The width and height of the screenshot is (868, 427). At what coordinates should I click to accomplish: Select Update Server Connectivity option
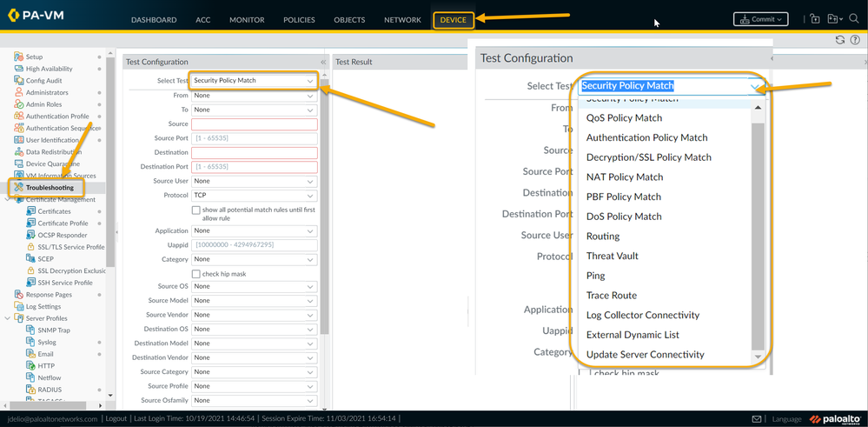[x=645, y=355]
